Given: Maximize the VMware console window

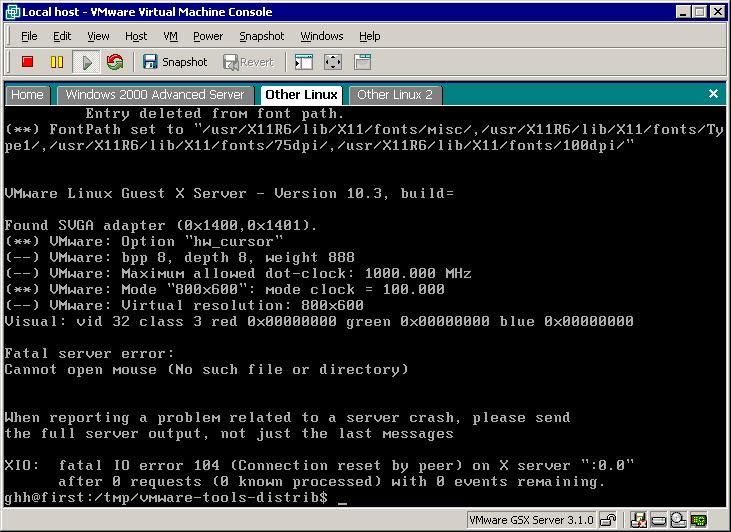Looking at the screenshot, I should [x=700, y=12].
